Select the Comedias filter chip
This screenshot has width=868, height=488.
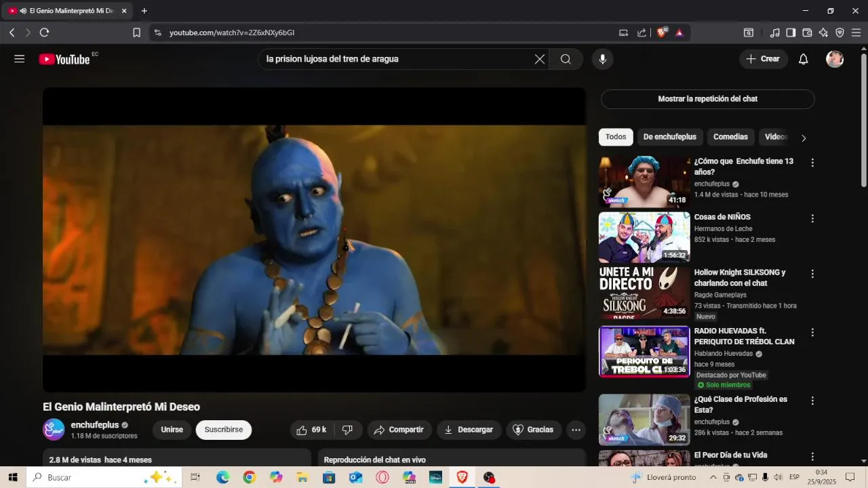[730, 137]
